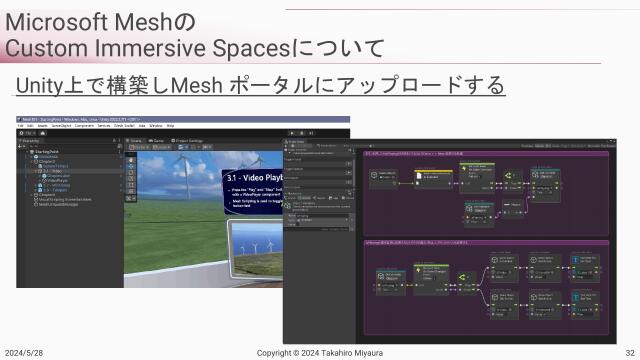Switch to App variables tab
This screenshot has height=360, width=640.
[x=334, y=198]
